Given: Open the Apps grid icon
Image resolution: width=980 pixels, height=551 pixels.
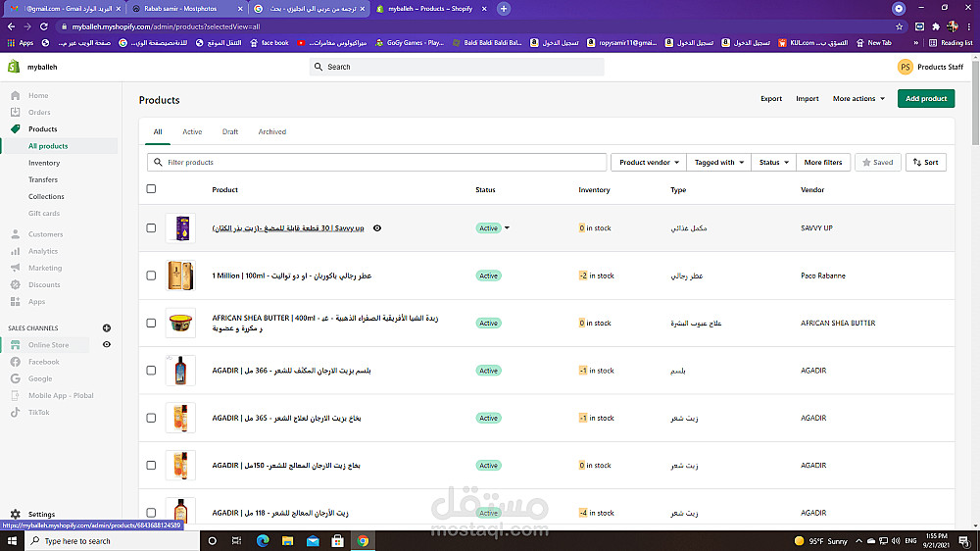Looking at the screenshot, I should pyautogui.click(x=16, y=301).
